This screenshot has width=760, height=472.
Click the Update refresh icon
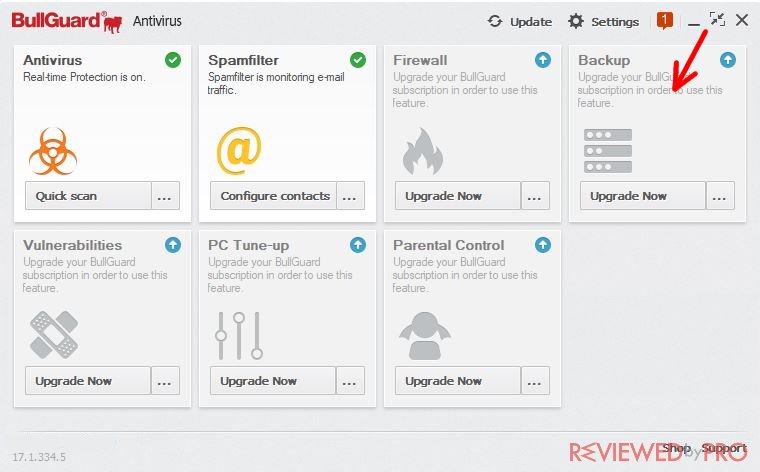click(x=494, y=21)
